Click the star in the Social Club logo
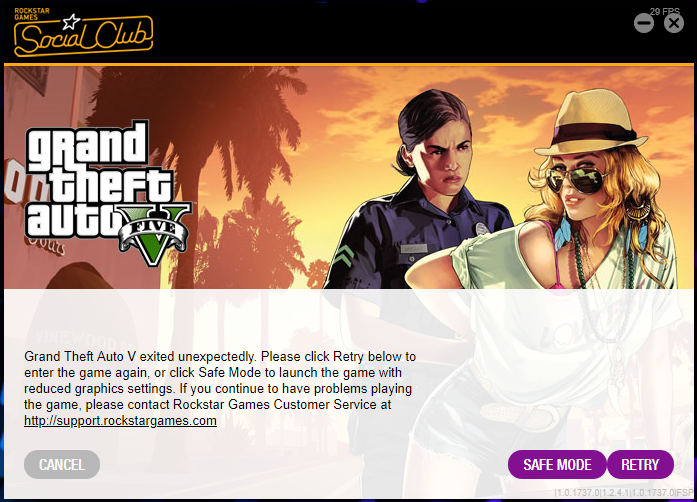 (x=71, y=21)
